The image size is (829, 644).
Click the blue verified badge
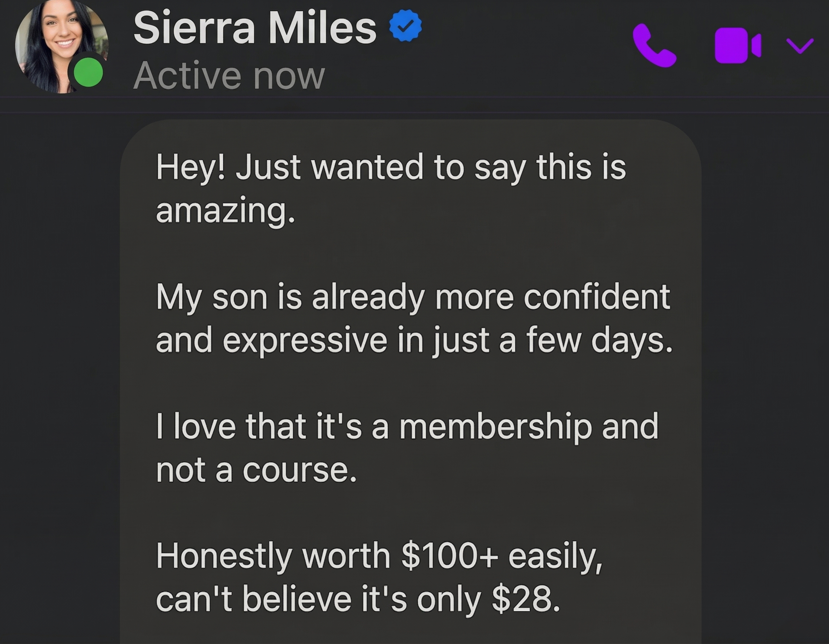[405, 26]
